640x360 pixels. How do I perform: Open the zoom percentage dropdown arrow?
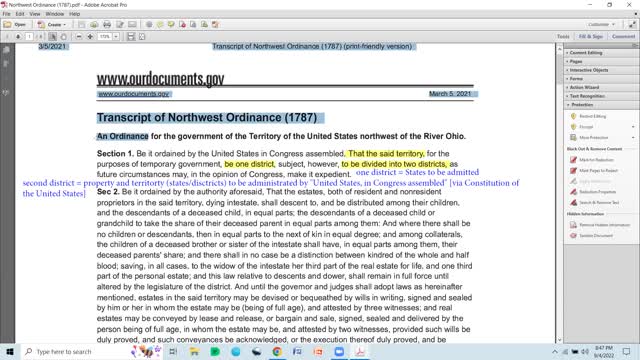pos(116,37)
